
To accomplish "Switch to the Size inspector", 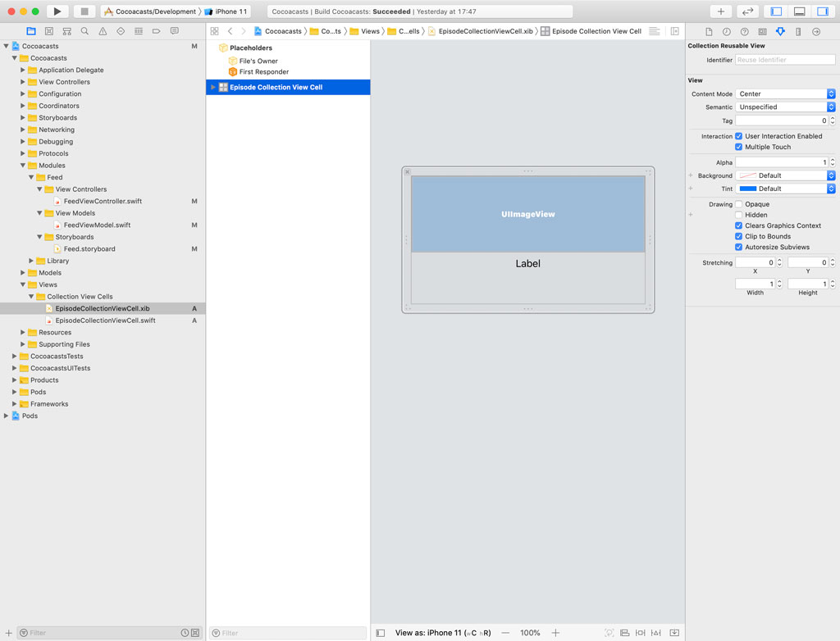I will pos(798,30).
